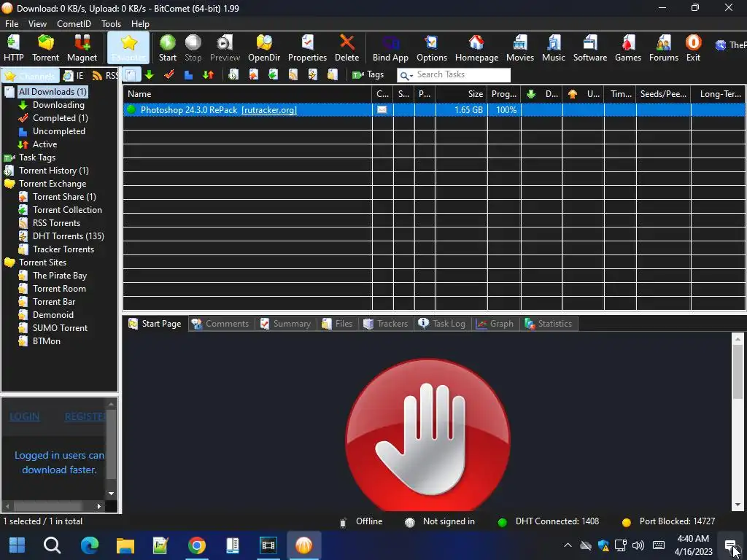Sort task list by Size column header
Viewport: 747px width, 560px height.
[x=461, y=94]
